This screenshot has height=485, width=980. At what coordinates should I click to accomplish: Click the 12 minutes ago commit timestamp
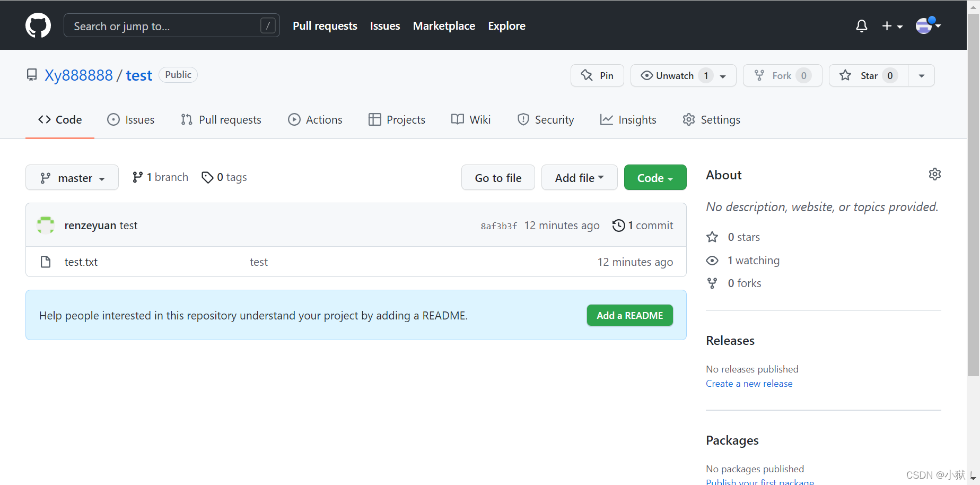[x=562, y=226]
